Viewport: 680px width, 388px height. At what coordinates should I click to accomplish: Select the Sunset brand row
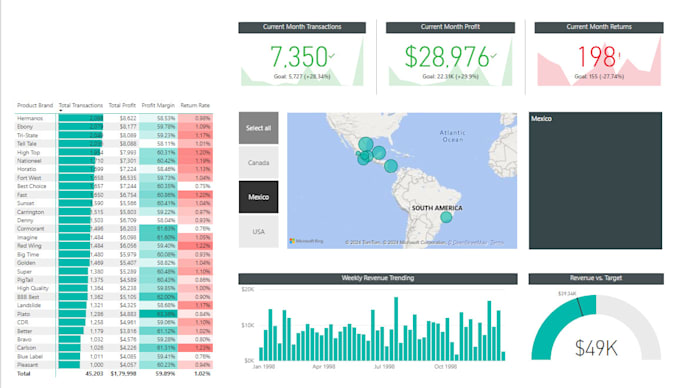[x=114, y=203]
